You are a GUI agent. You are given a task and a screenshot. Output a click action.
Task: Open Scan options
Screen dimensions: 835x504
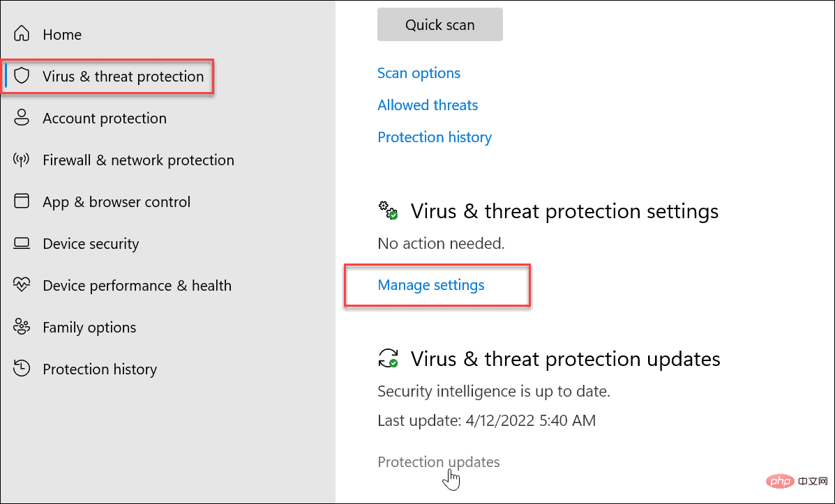click(x=419, y=72)
